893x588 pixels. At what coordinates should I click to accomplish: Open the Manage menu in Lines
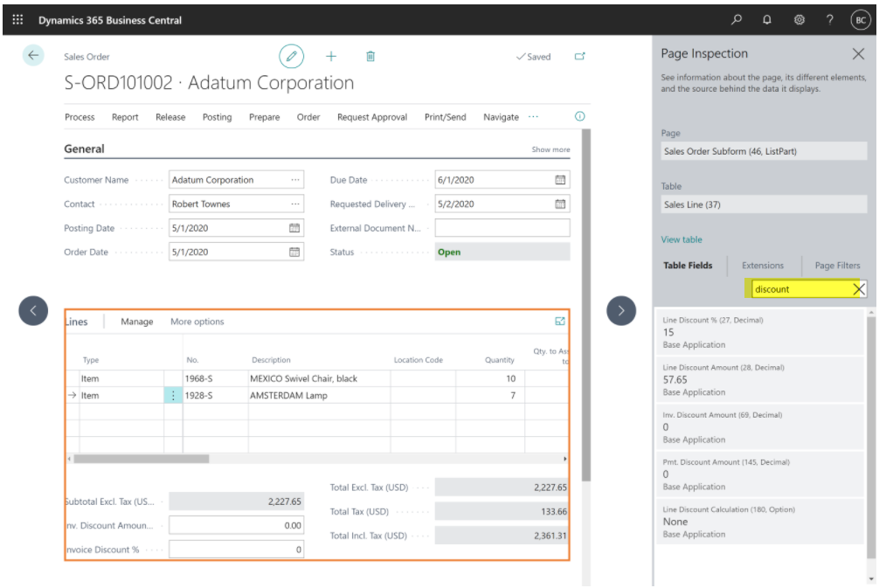(x=136, y=322)
